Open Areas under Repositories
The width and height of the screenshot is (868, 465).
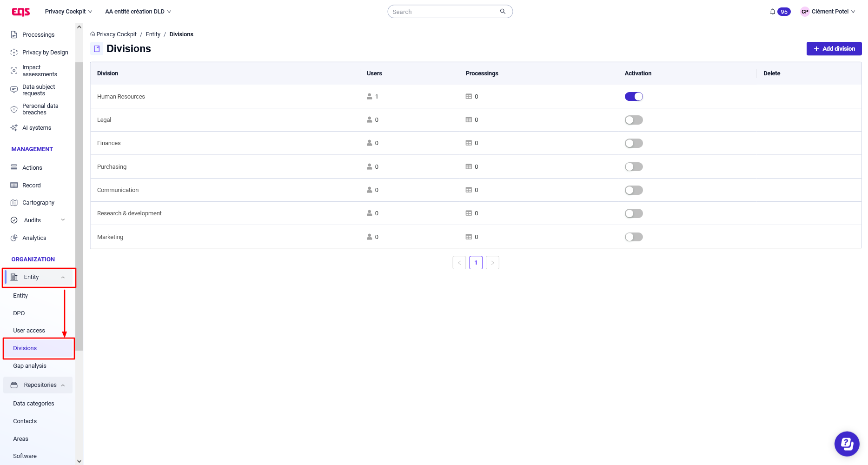(21, 439)
